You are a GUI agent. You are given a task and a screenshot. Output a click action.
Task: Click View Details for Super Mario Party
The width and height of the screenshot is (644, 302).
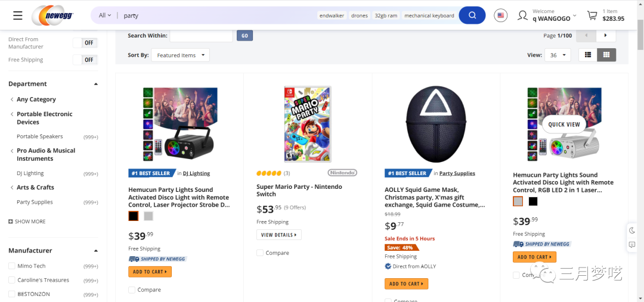tap(278, 235)
